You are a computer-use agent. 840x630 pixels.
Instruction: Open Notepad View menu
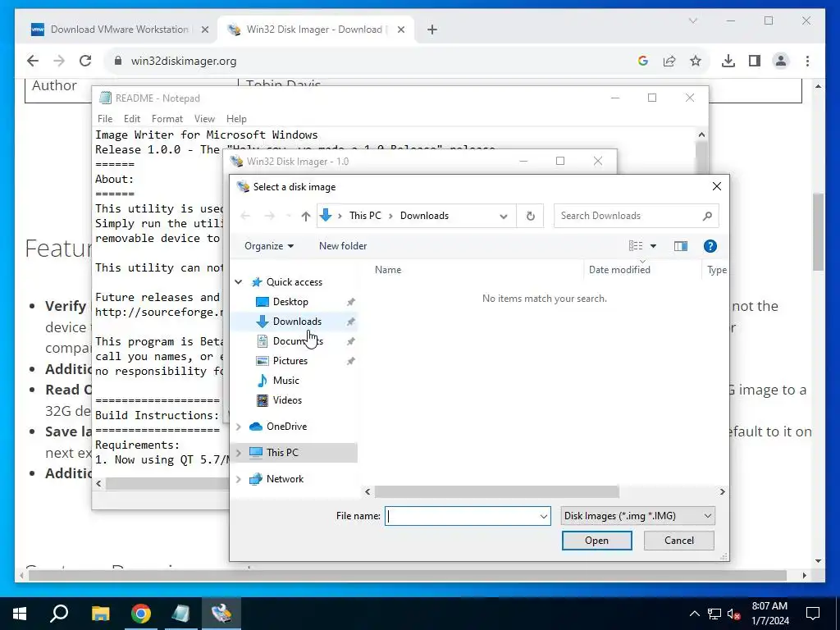click(204, 119)
